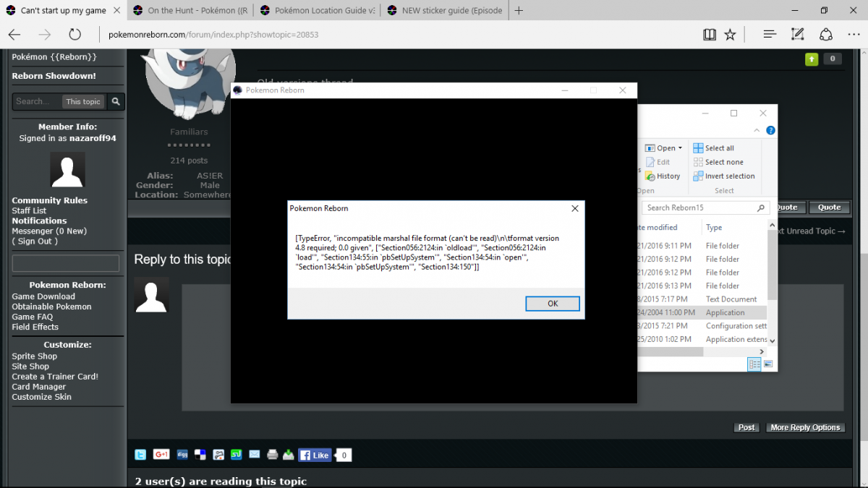Screen dimensions: 868x488
Task: Open the Game Download link
Action: [x=43, y=296]
